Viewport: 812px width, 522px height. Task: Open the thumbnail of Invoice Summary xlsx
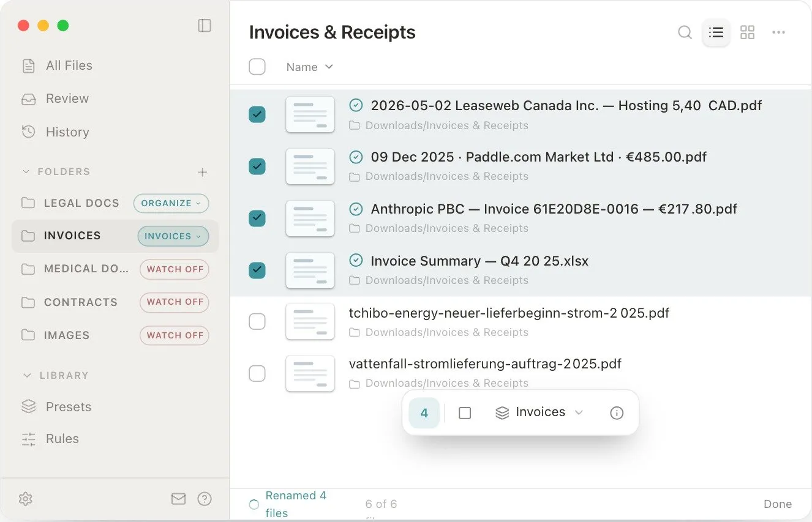310,270
